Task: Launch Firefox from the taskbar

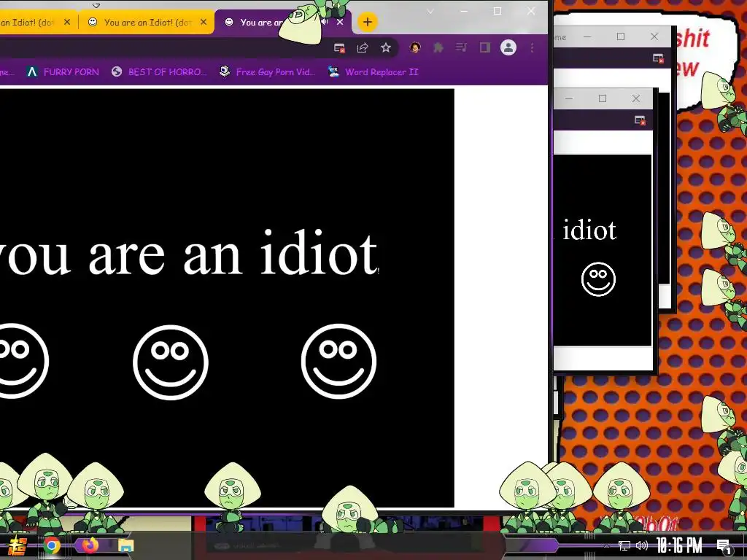Action: 90,545
